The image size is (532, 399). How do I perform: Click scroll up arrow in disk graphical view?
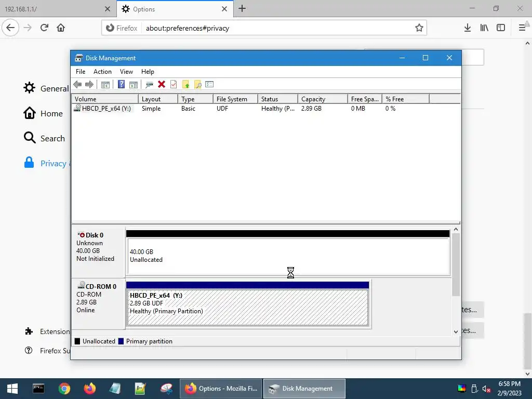coord(456,229)
